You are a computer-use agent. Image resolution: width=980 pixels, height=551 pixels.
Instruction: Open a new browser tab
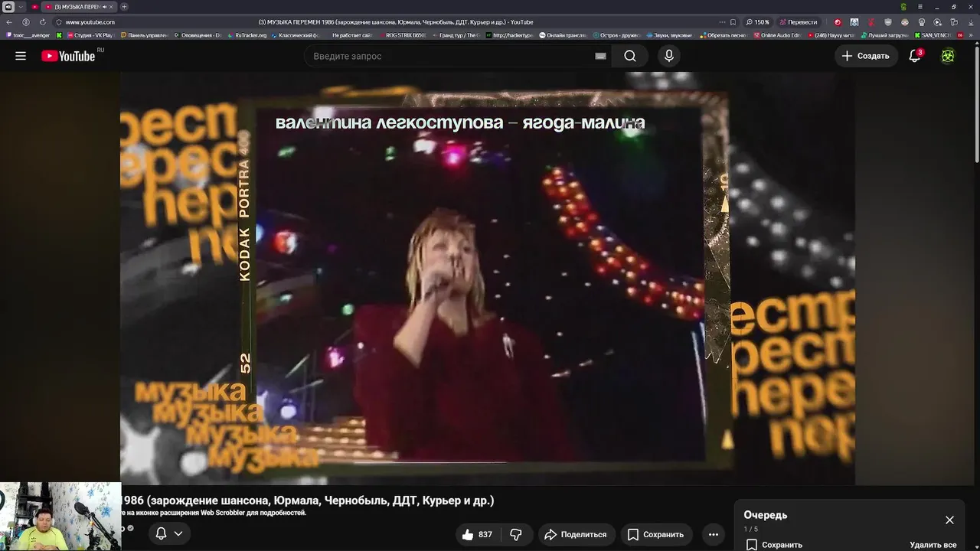(124, 7)
